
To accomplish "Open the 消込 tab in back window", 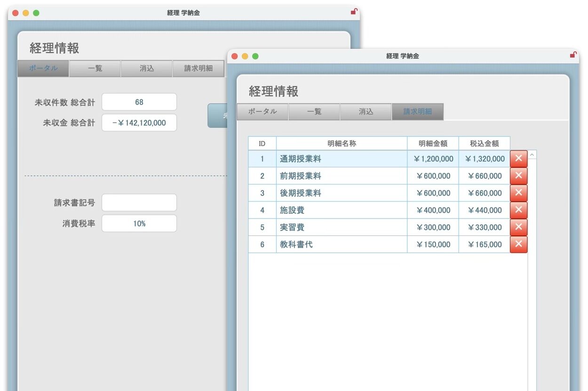I will click(146, 68).
